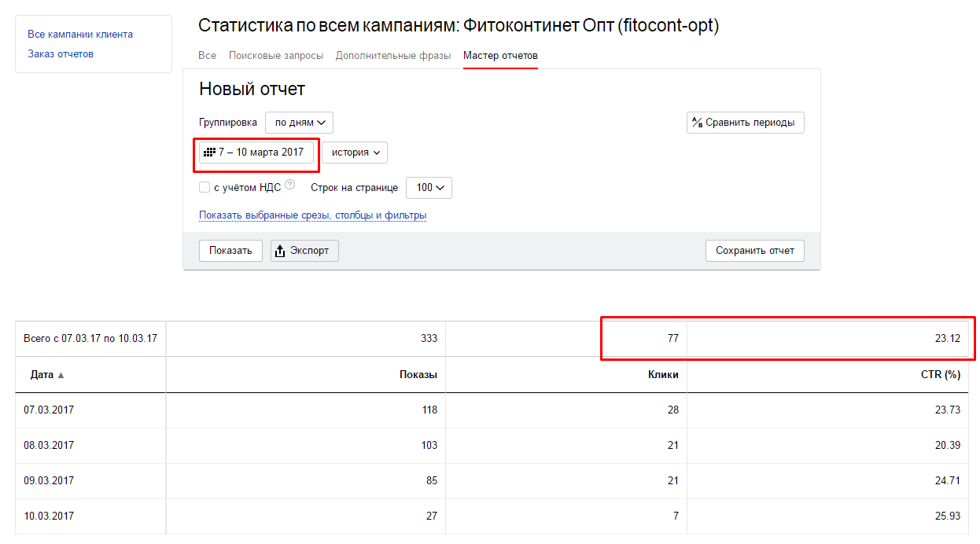Click the export upload icon

tap(280, 251)
